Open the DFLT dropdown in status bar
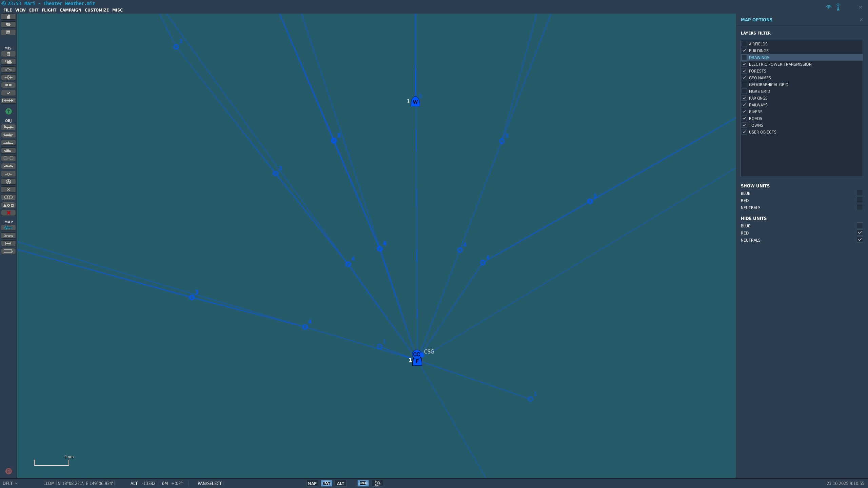Screen dimensions: 868x488 tap(10, 483)
